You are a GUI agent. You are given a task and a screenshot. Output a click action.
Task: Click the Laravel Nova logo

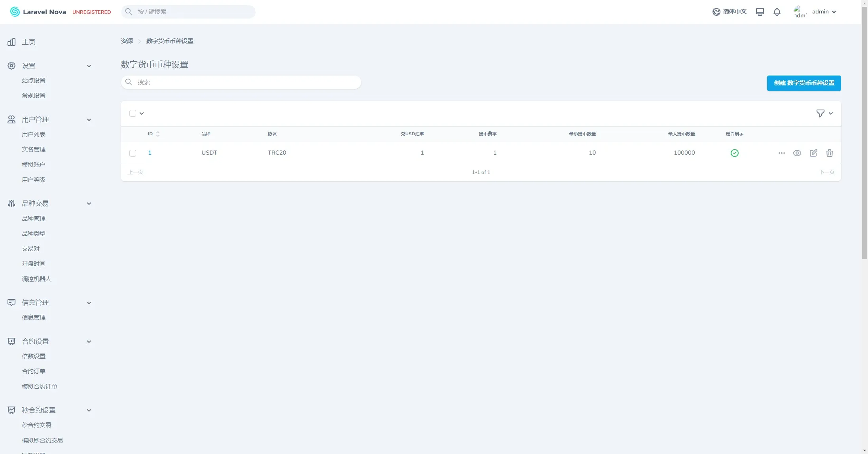coord(38,12)
